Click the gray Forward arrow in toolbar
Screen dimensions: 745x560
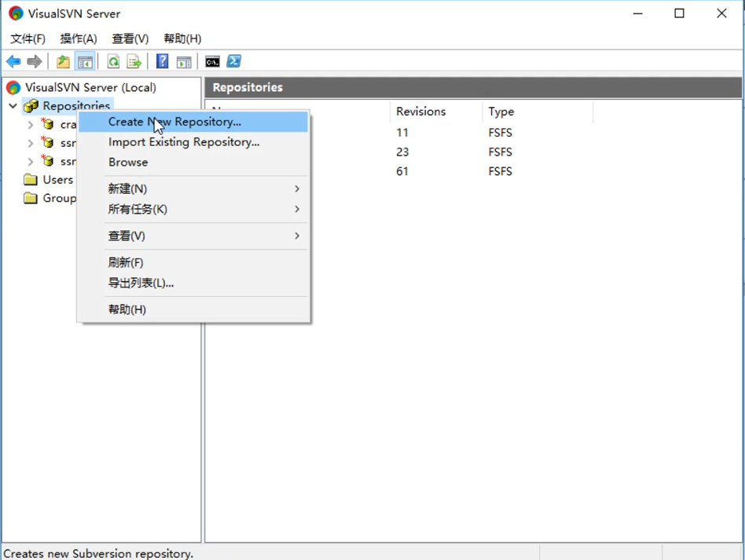[x=35, y=61]
